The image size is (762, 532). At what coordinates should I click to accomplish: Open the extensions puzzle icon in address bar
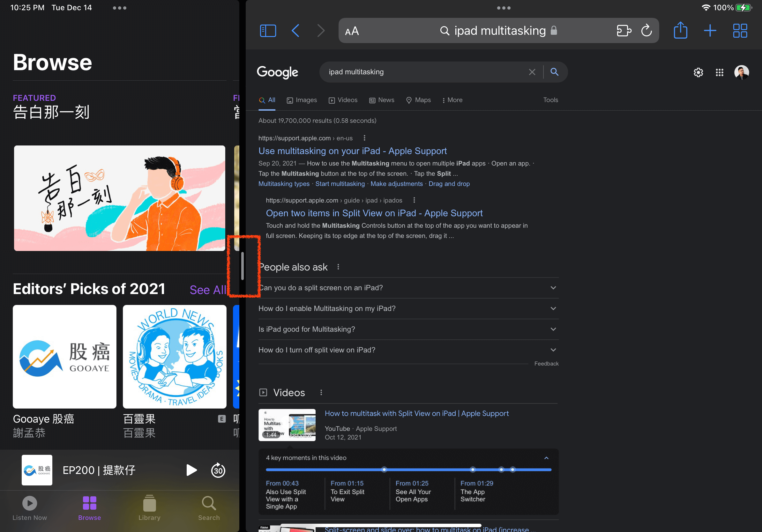point(624,31)
